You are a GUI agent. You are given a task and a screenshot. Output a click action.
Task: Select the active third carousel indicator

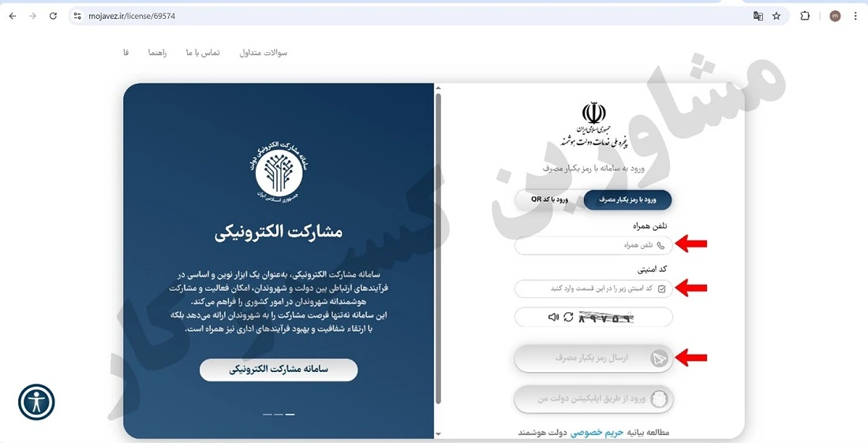(290, 415)
